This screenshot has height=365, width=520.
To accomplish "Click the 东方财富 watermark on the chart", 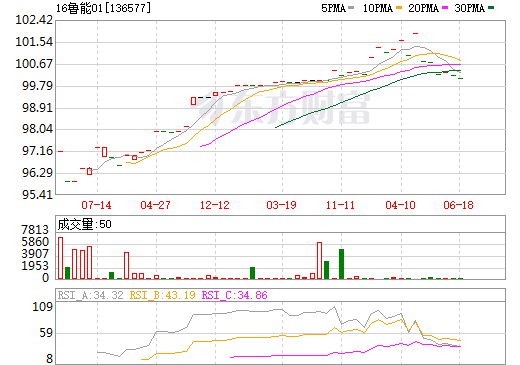I will 284,107.
